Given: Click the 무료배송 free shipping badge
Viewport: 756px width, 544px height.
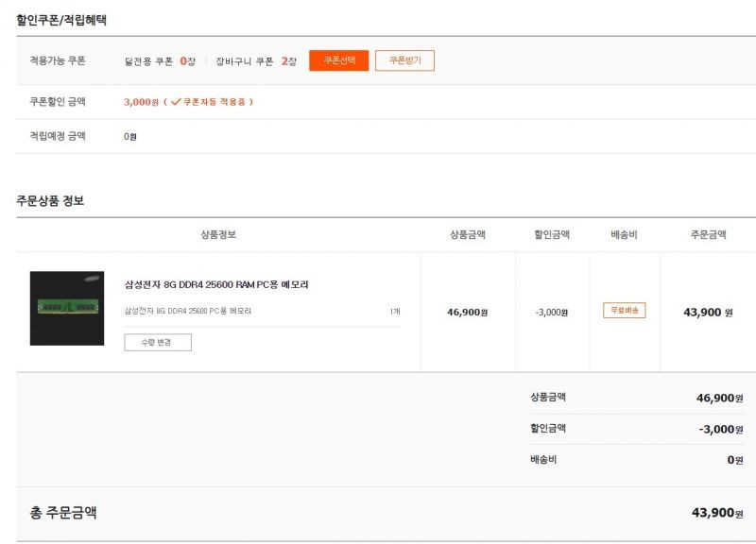Looking at the screenshot, I should coord(625,311).
